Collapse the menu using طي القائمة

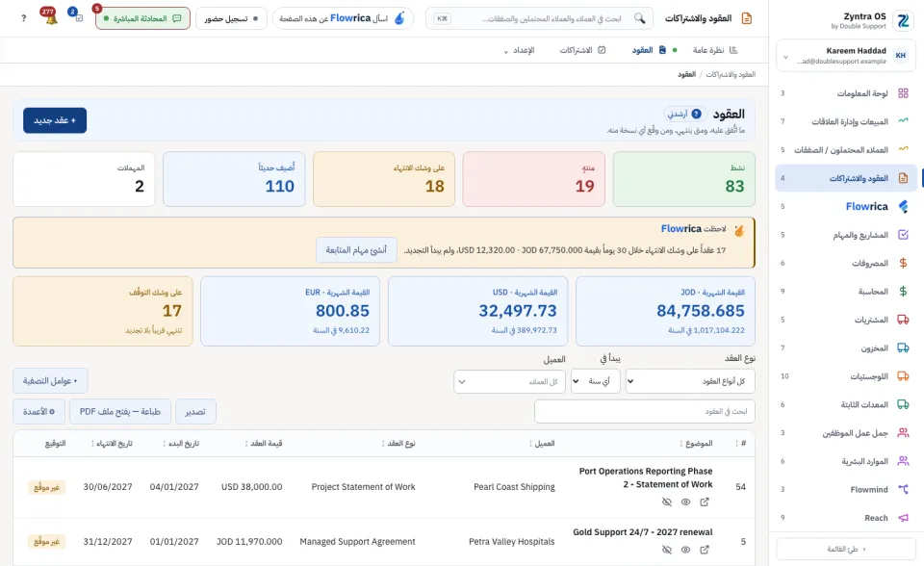846,549
